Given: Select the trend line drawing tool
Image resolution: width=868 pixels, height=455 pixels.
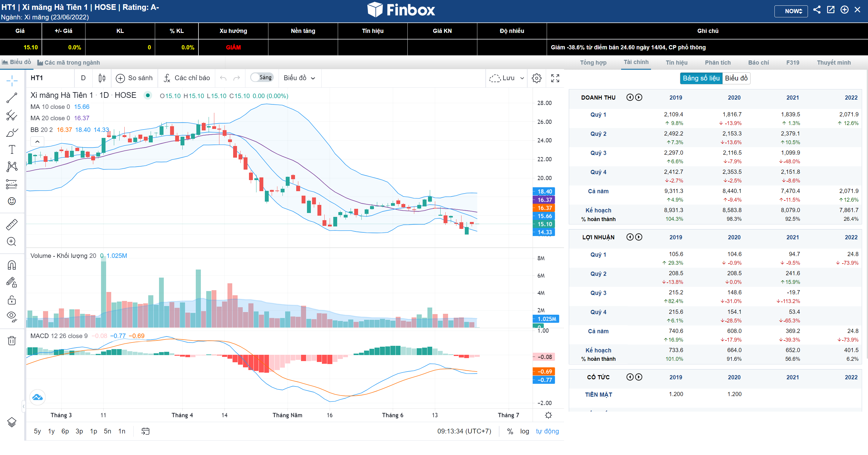Looking at the screenshot, I should [x=12, y=98].
